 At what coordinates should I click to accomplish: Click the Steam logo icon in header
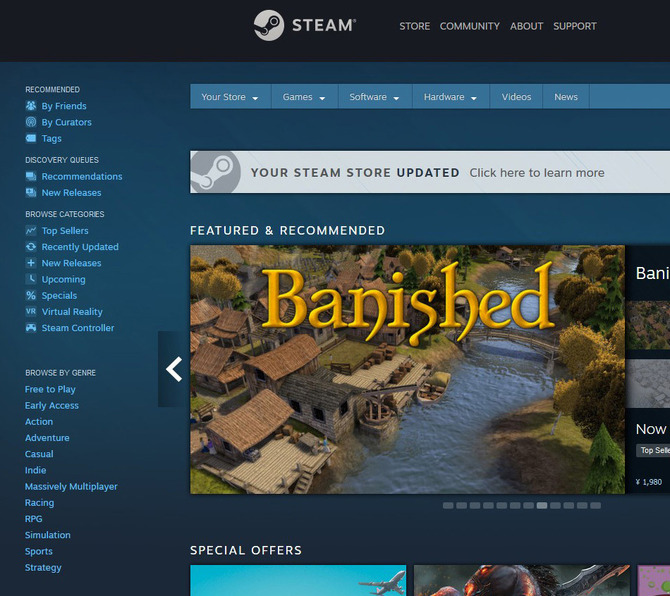[x=269, y=26]
